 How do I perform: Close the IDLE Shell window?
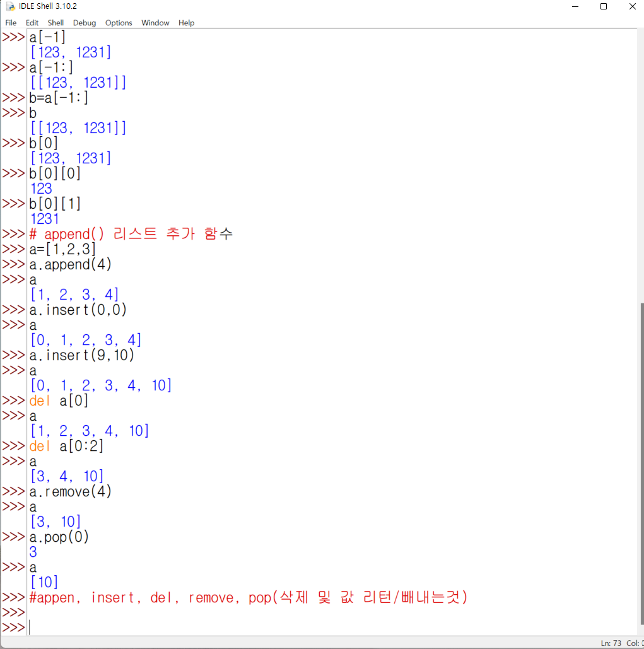coord(633,6)
